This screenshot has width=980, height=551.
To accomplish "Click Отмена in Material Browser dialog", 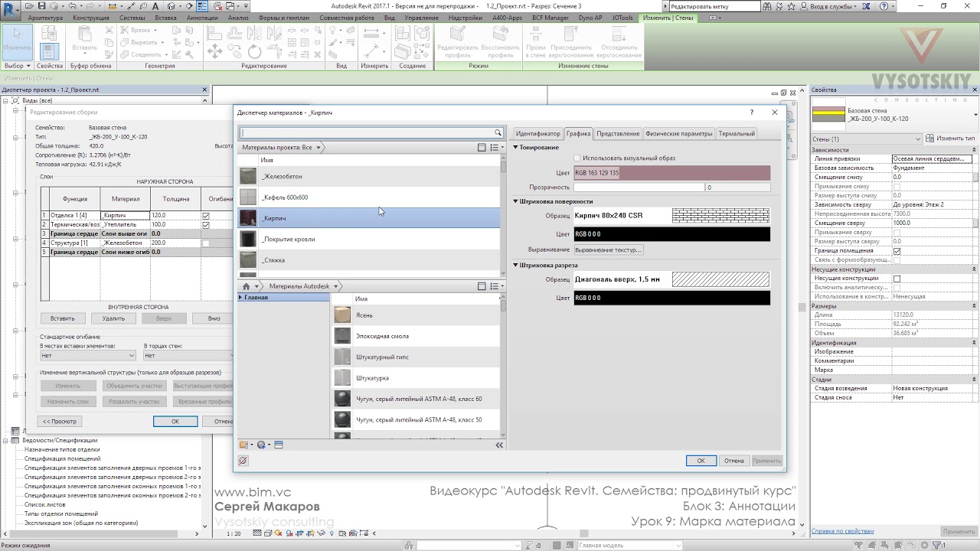I will pos(734,461).
